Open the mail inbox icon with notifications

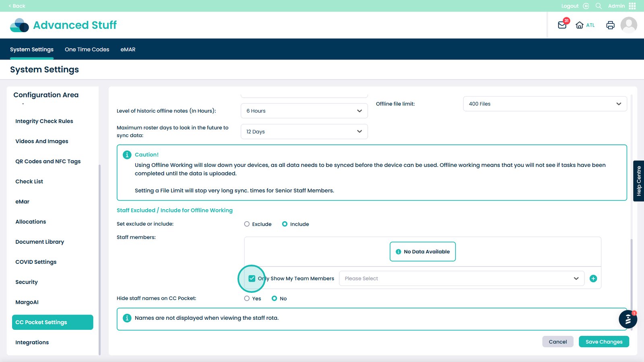[x=562, y=25]
